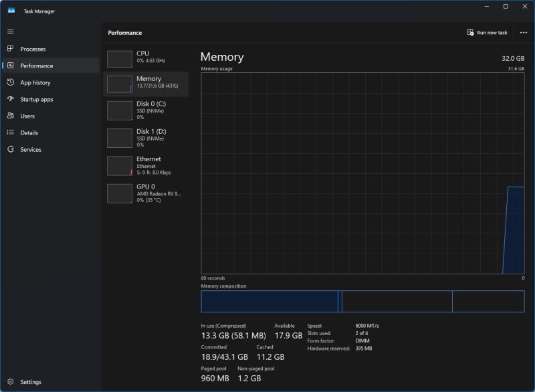This screenshot has height=392, width=535.
Task: Click the Speed 6000 MT/s value
Action: coord(366,326)
